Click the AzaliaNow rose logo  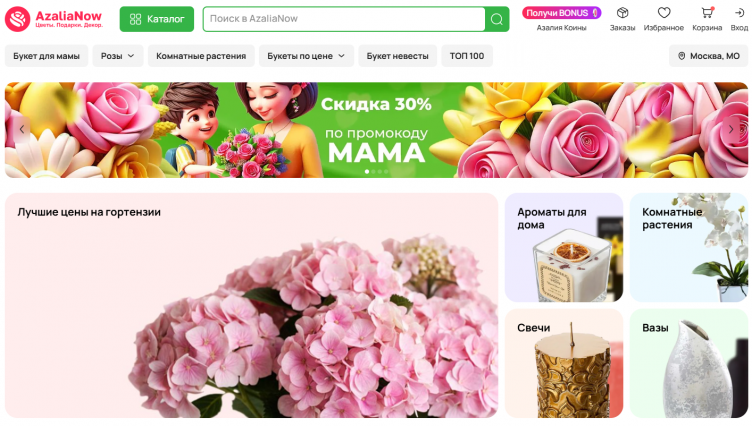pos(18,19)
